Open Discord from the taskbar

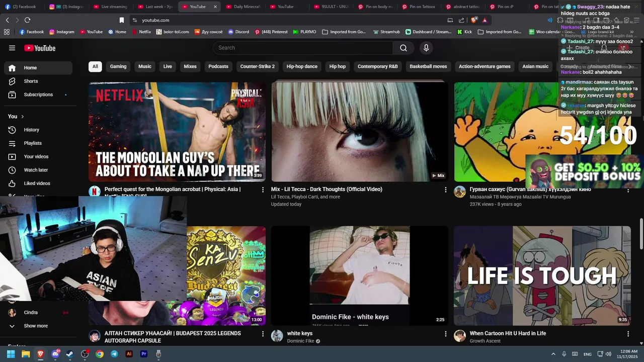coord(55,354)
